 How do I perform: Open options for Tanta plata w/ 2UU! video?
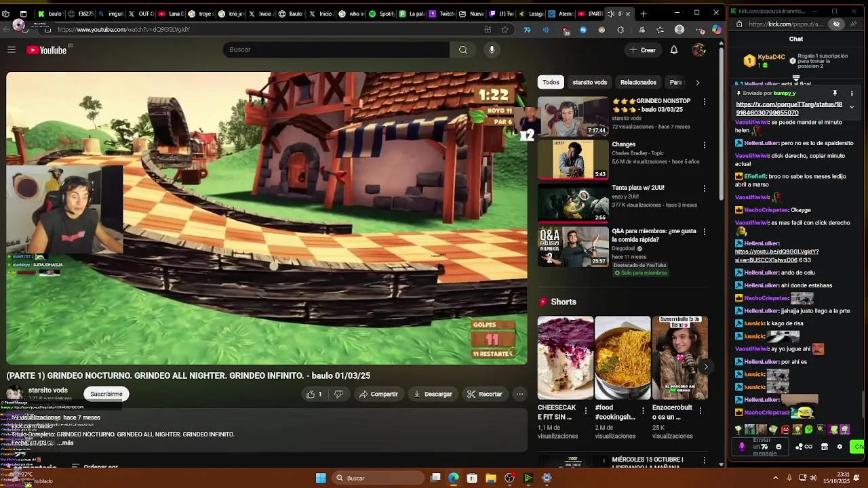704,188
